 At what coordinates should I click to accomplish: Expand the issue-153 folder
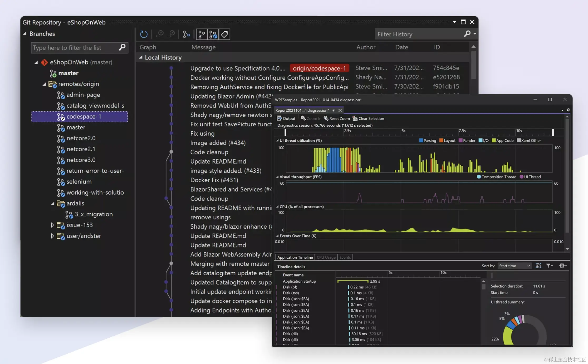coord(52,225)
